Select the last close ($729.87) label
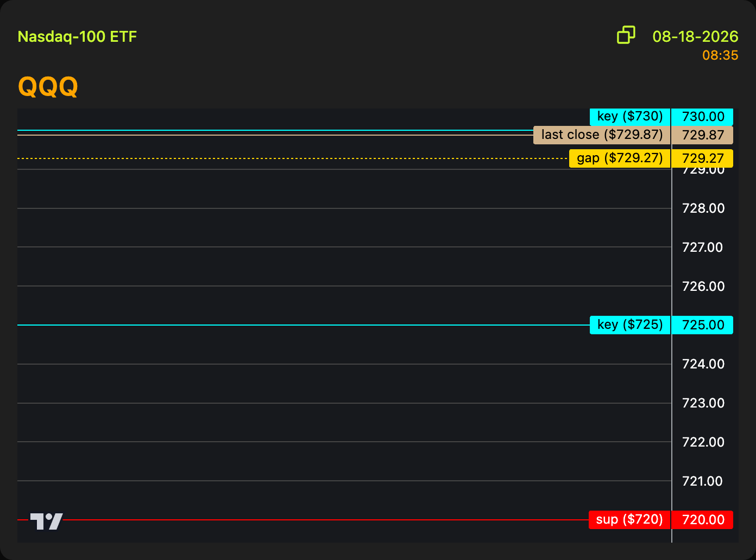756x560 pixels. click(602, 135)
